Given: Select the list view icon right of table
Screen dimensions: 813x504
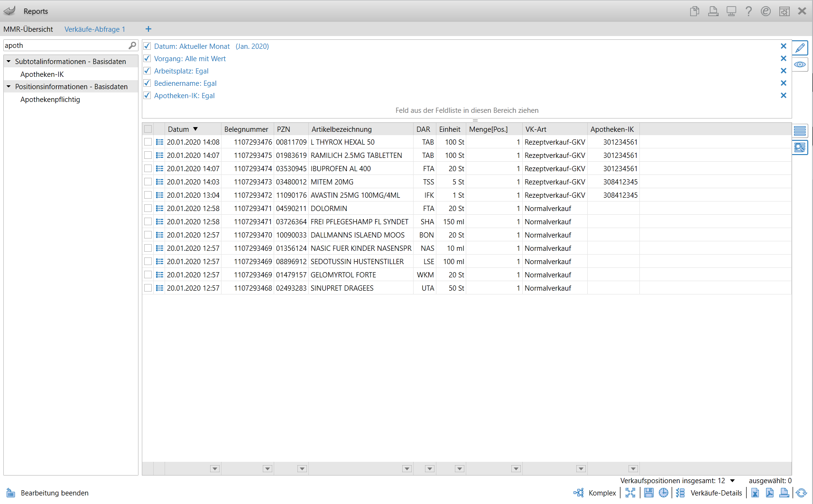Looking at the screenshot, I should click(800, 131).
